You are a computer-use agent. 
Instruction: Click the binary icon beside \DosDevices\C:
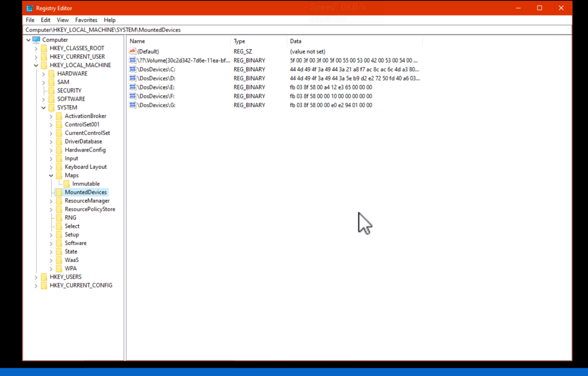click(133, 69)
